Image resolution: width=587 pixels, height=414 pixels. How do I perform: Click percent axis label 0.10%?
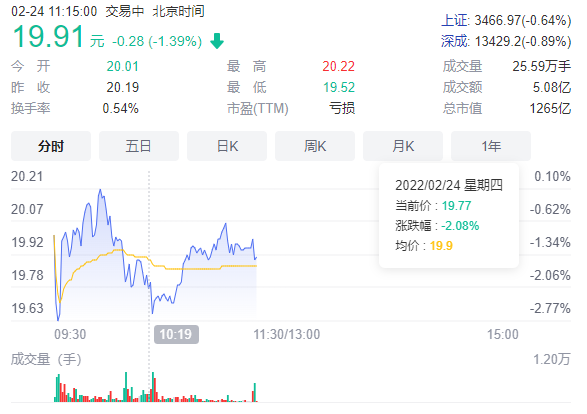point(552,176)
